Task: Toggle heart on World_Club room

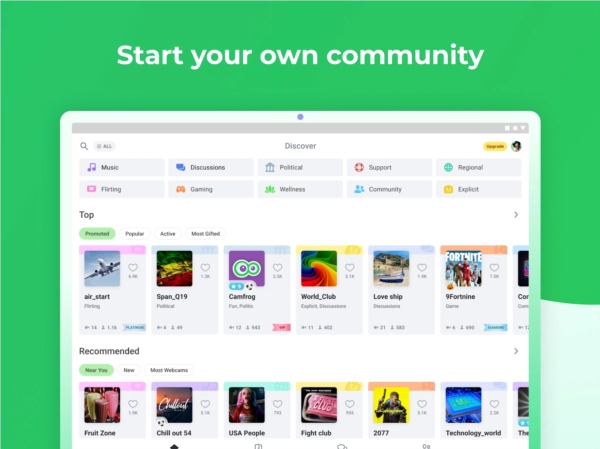Action: click(x=349, y=268)
